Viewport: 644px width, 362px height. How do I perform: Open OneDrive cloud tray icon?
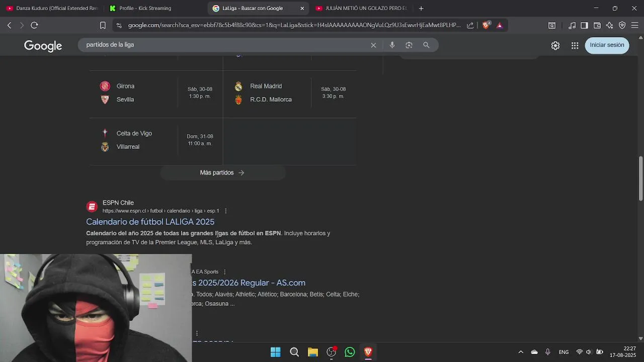pos(534,352)
